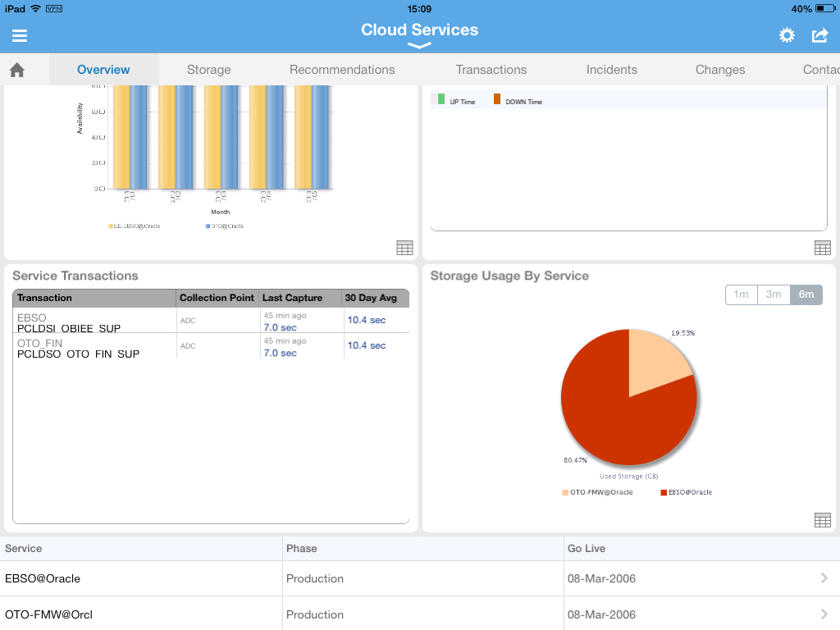Show UP/DOWN time chart data table

(822, 248)
